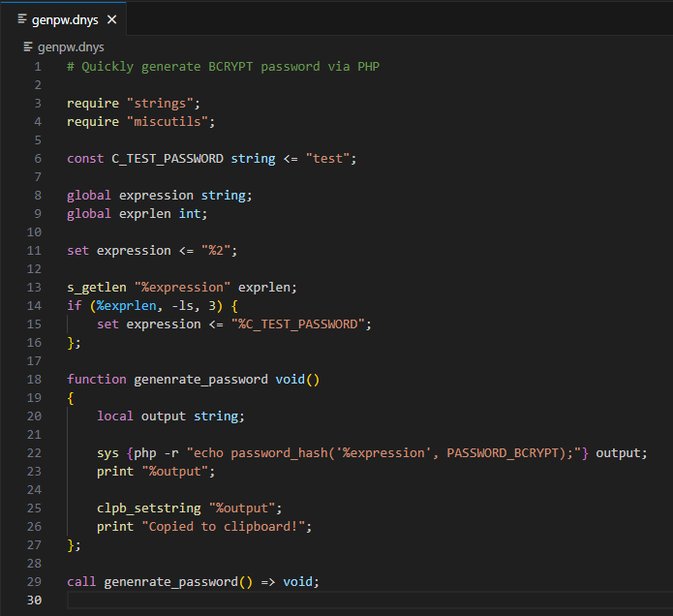Close the genpw.dnys tab
This screenshot has height=616, width=673.
pyautogui.click(x=112, y=19)
